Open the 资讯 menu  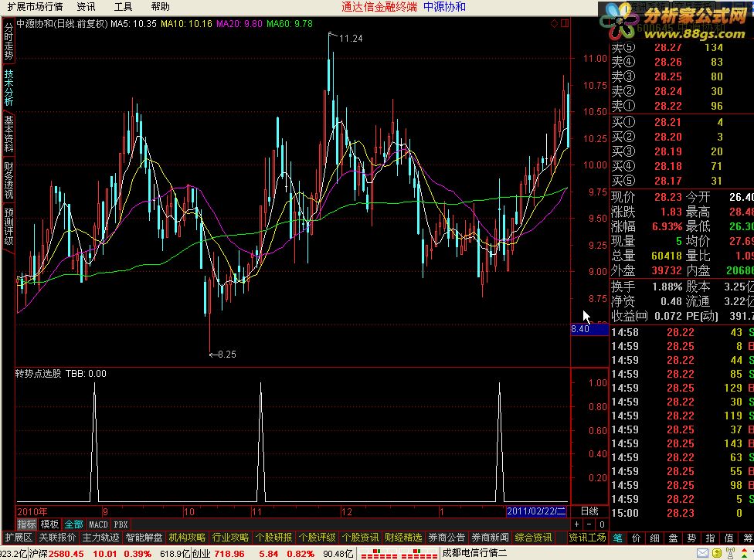[86, 7]
